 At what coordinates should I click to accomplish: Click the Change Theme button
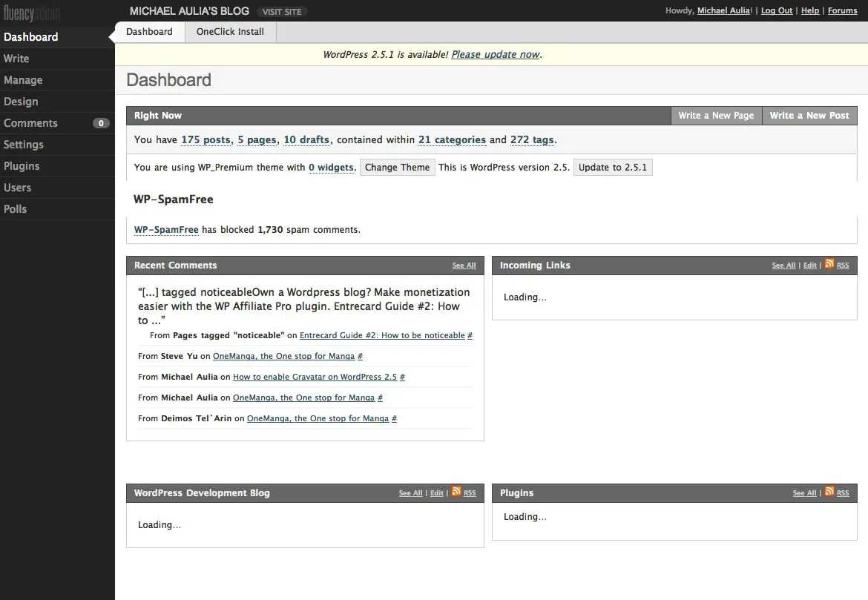tap(397, 167)
